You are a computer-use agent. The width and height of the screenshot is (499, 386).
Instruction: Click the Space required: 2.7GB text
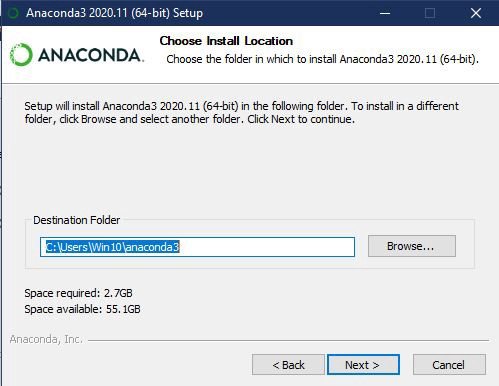pyautogui.click(x=78, y=293)
